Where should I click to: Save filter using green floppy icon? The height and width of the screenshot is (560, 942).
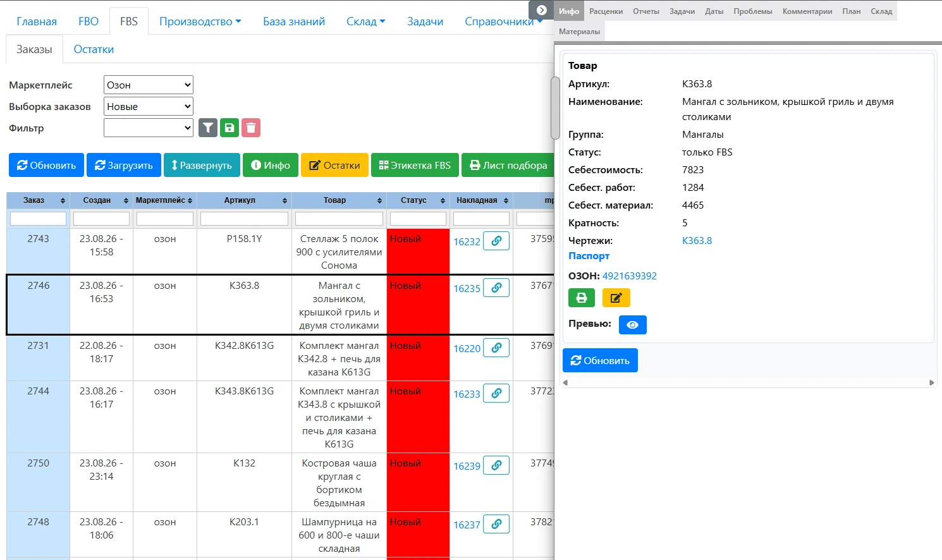[229, 128]
